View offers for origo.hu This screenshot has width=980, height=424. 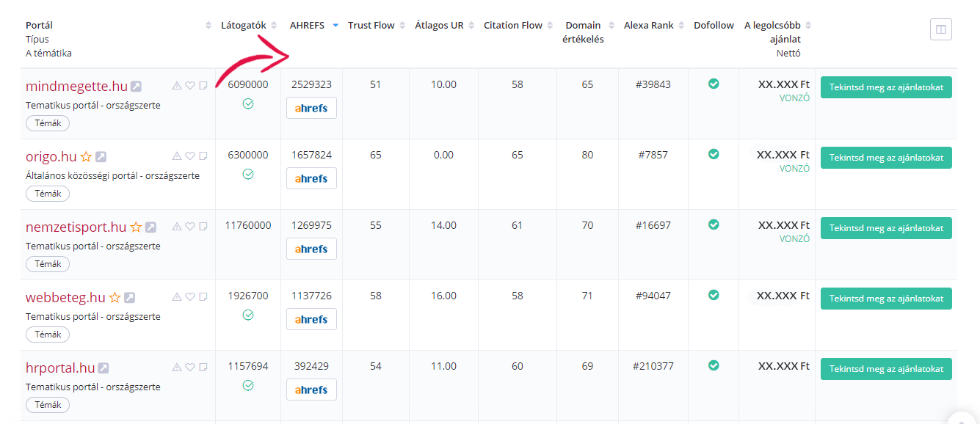point(886,157)
